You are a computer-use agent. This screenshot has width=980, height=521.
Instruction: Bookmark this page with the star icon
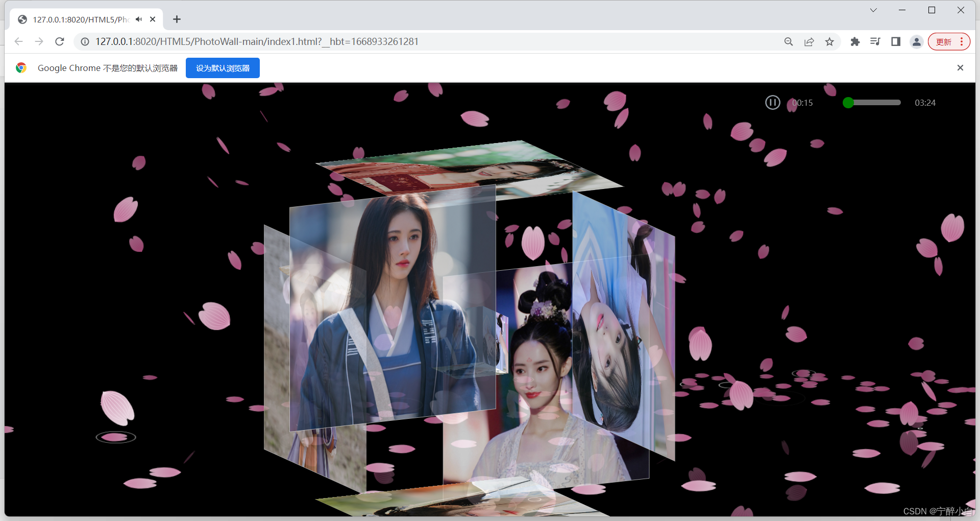[829, 41]
